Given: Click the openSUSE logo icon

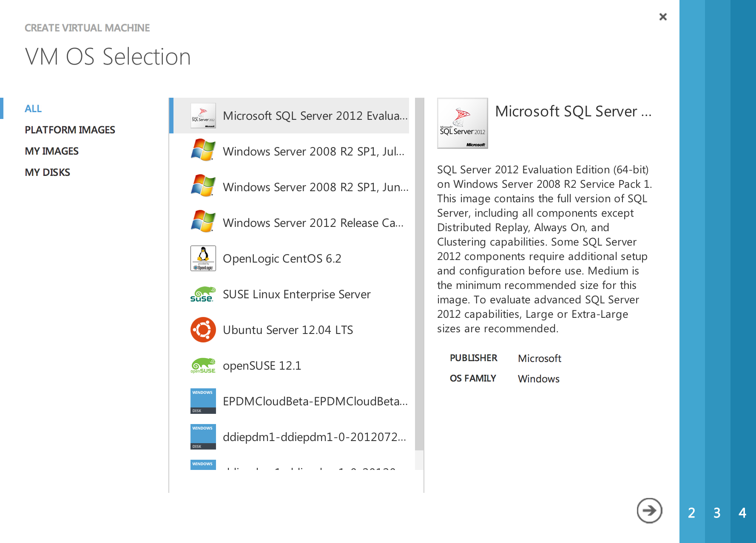Looking at the screenshot, I should [203, 365].
